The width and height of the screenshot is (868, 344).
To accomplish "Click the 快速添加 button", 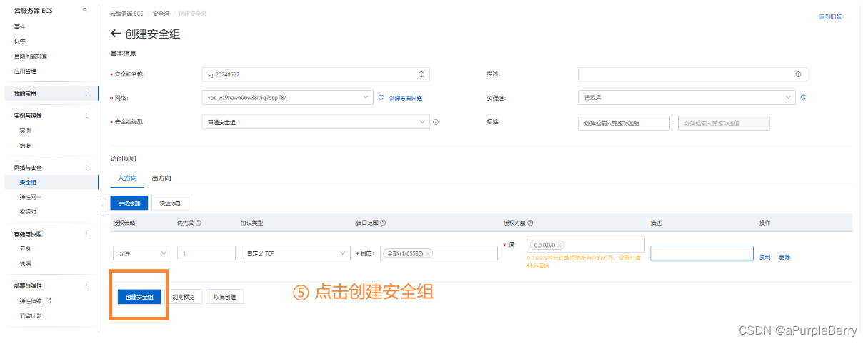I will 170,203.
